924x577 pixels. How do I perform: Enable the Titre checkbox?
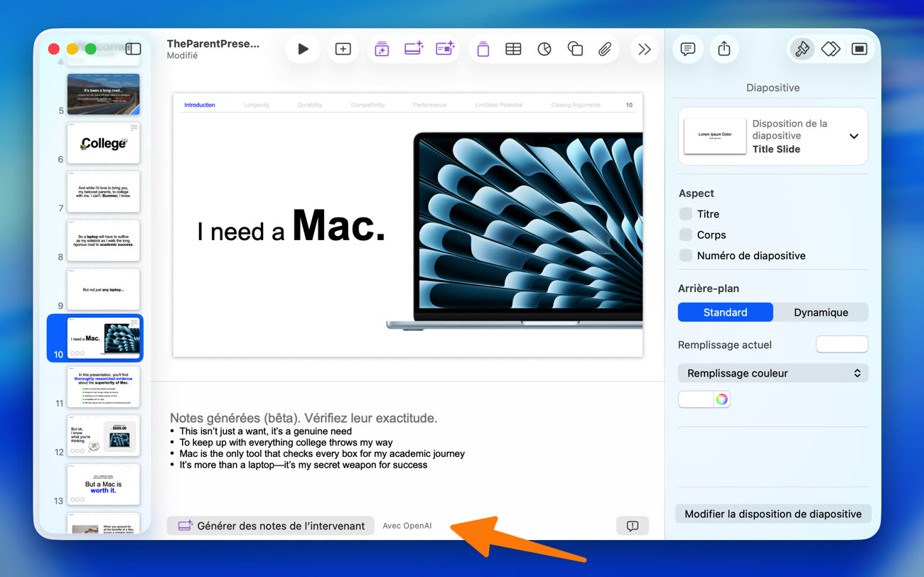(x=686, y=214)
